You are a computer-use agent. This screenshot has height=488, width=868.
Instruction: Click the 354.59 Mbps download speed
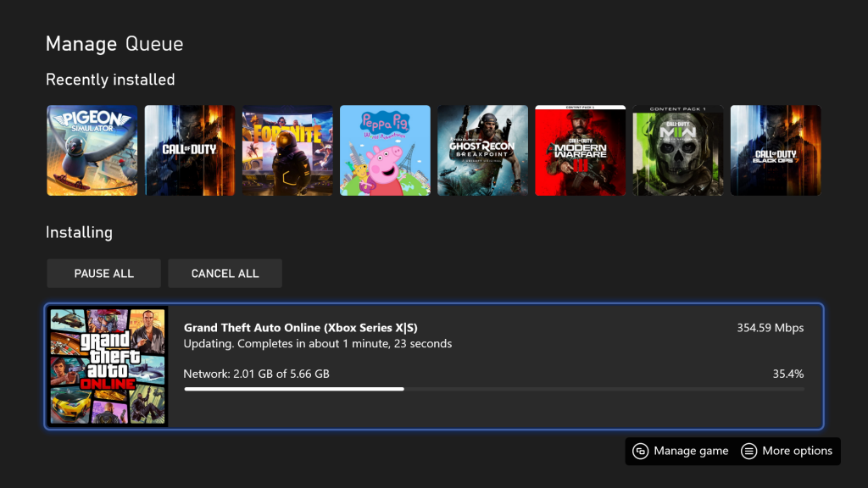tap(770, 328)
